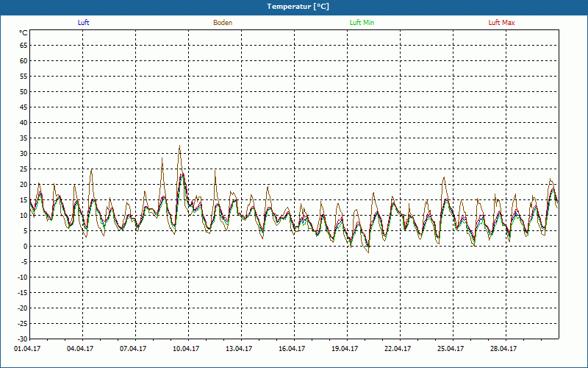Click the Temperatur [°C] chart title
The width and height of the screenshot is (588, 368).
[x=298, y=7]
